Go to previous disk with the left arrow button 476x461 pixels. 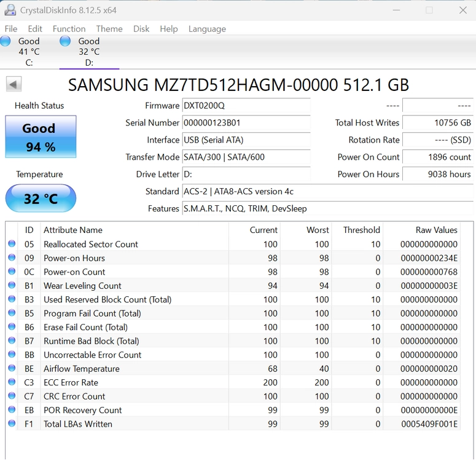[x=14, y=84]
